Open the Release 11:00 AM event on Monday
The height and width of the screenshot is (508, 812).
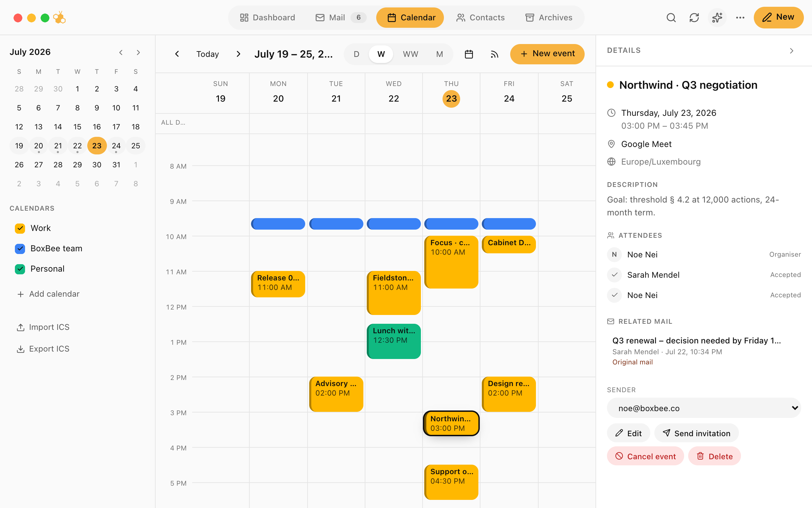278,284
